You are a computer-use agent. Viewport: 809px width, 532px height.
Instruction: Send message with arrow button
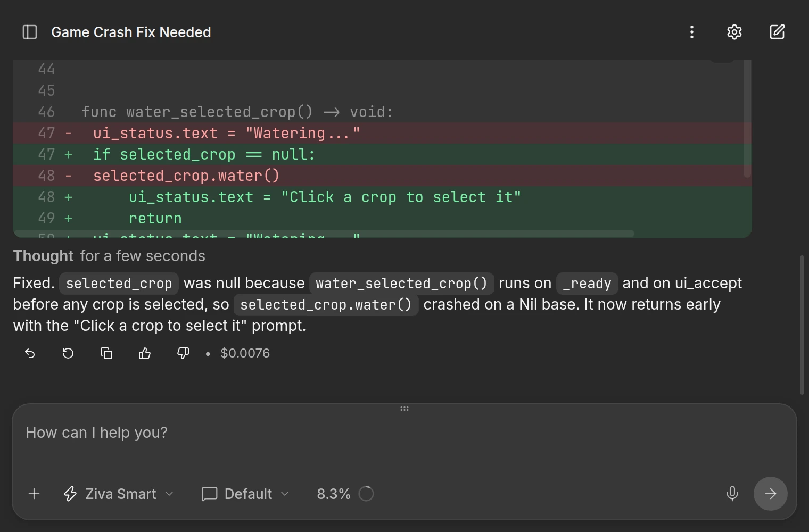(771, 494)
